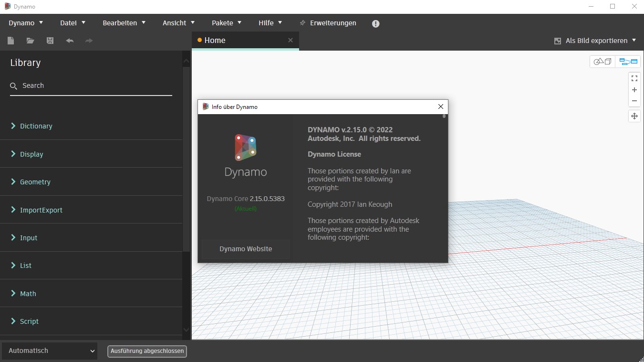
Task: Expand the Geometry category in the Library
Action: tap(35, 182)
